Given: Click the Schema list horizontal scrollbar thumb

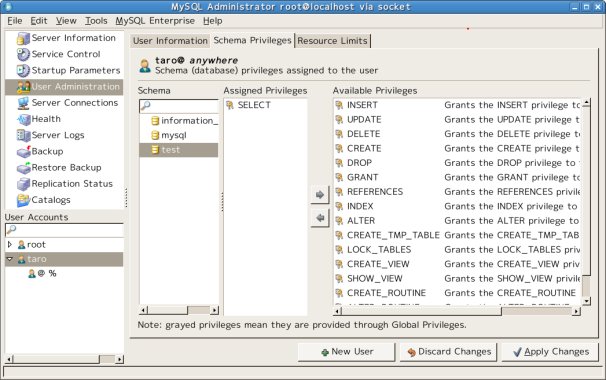Looking at the screenshot, I should (x=167, y=310).
